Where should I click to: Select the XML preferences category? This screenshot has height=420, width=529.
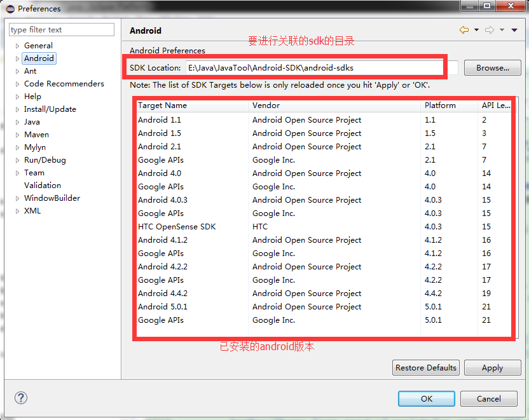32,211
